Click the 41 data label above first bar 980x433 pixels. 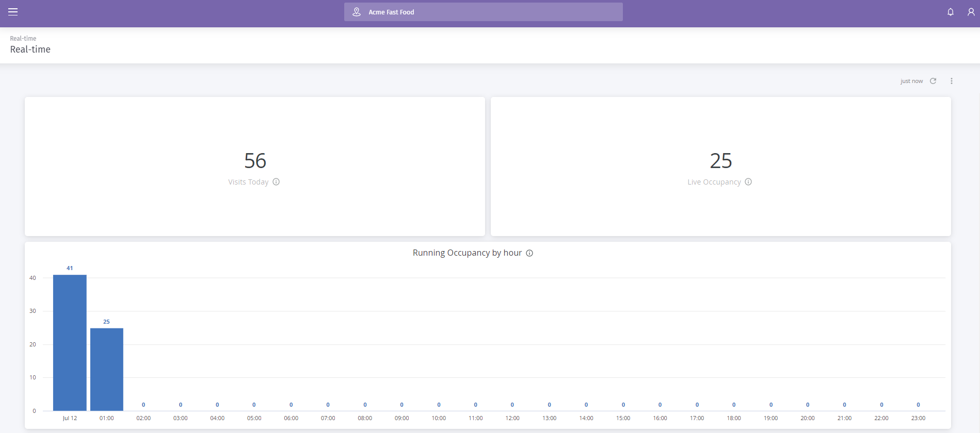click(x=70, y=268)
